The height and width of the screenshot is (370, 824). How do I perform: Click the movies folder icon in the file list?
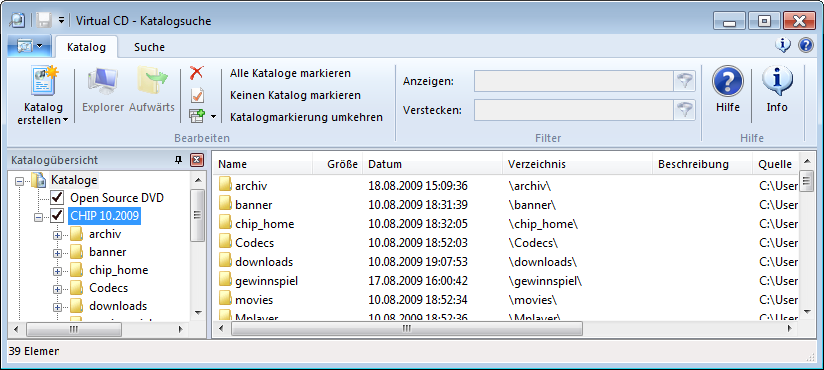(x=225, y=299)
